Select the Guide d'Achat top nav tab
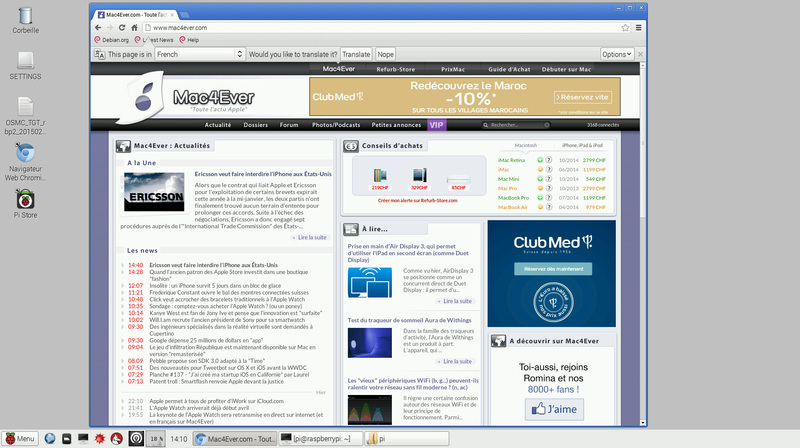The width and height of the screenshot is (800, 448). pos(509,69)
